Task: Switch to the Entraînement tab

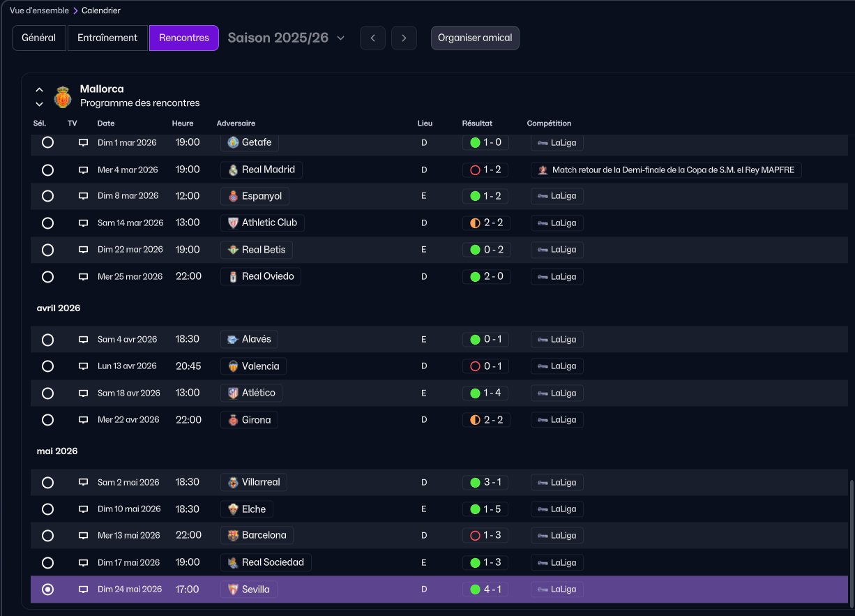Action: point(107,38)
